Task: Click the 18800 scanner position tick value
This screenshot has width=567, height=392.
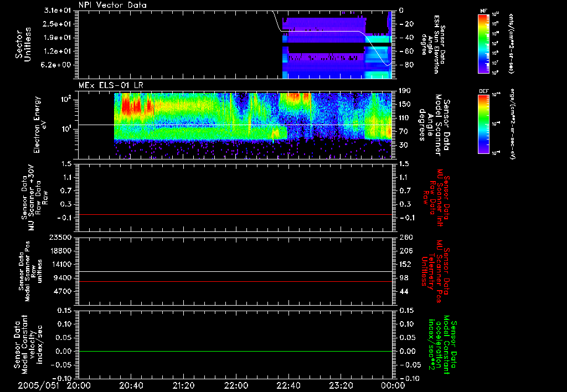Action: click(x=61, y=251)
